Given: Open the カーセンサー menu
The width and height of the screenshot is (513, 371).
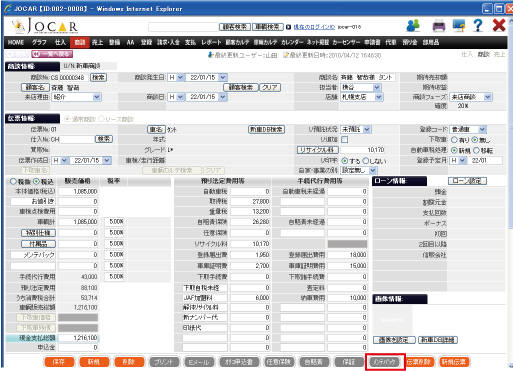Looking at the screenshot, I should 346,42.
